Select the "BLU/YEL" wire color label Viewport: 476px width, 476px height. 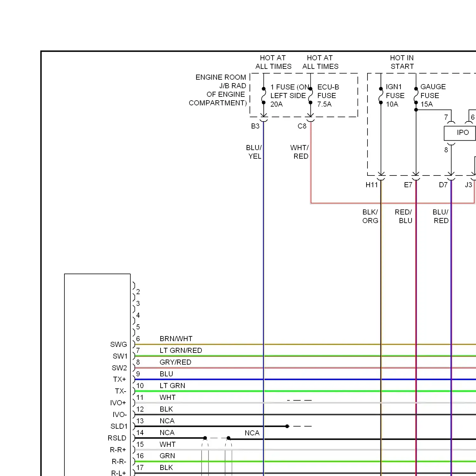coord(254,152)
